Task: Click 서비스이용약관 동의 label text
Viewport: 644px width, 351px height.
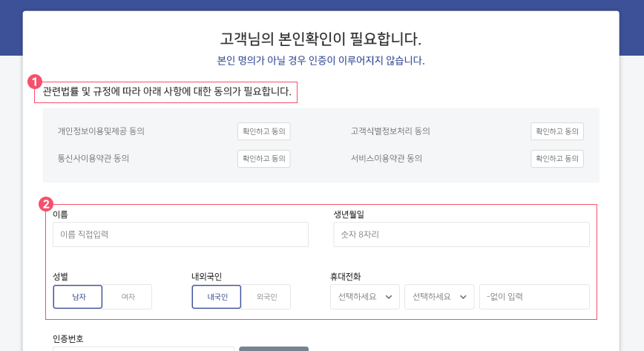Action: 386,158
